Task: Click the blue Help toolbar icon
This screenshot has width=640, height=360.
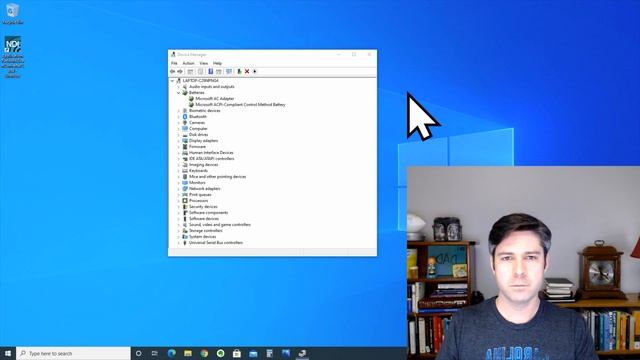Action: point(211,71)
